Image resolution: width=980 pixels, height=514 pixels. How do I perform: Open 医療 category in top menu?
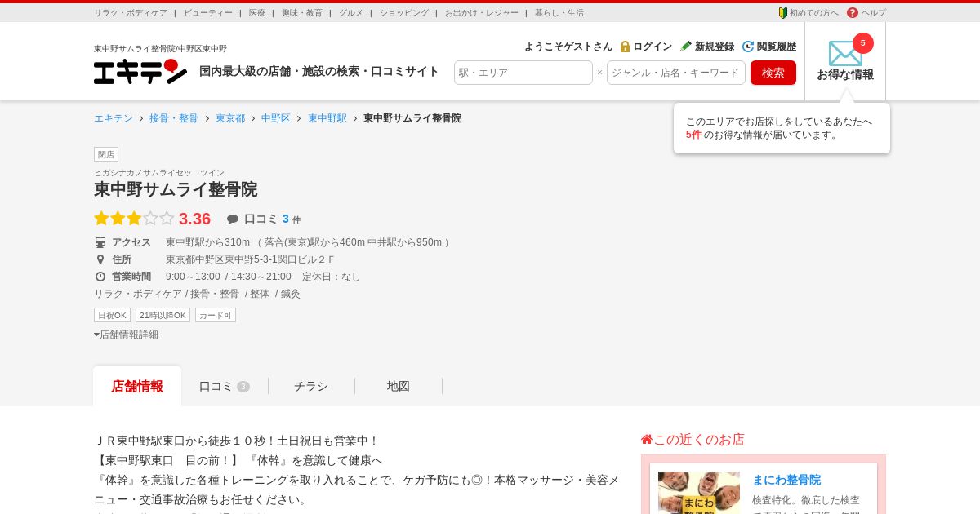click(x=257, y=13)
